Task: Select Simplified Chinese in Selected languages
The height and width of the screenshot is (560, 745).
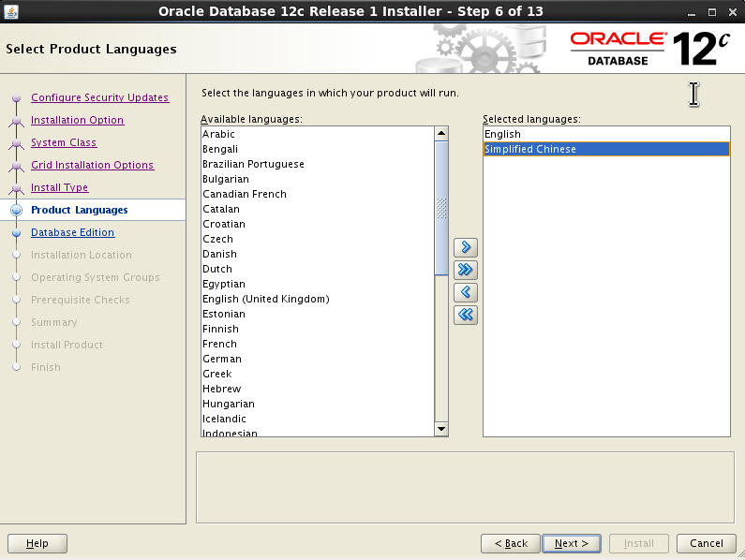Action: point(606,149)
